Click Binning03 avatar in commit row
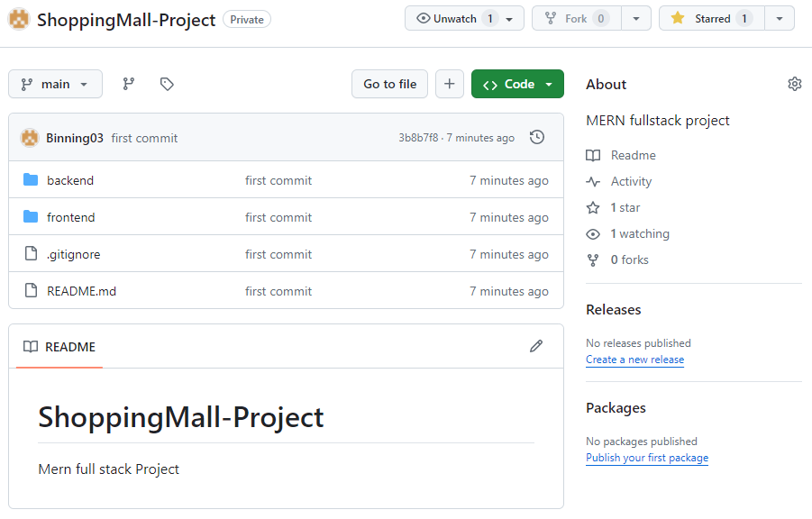This screenshot has height=519, width=812. click(x=30, y=138)
